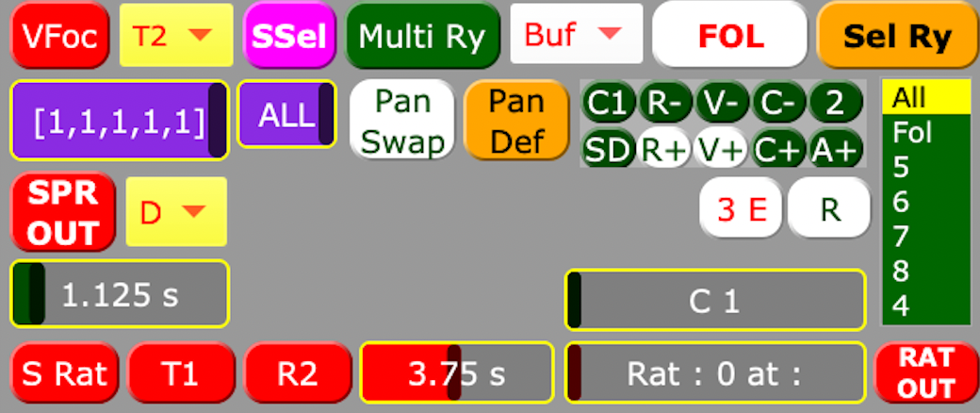980x413 pixels.
Task: Select 4 in the green list
Action: 925,306
